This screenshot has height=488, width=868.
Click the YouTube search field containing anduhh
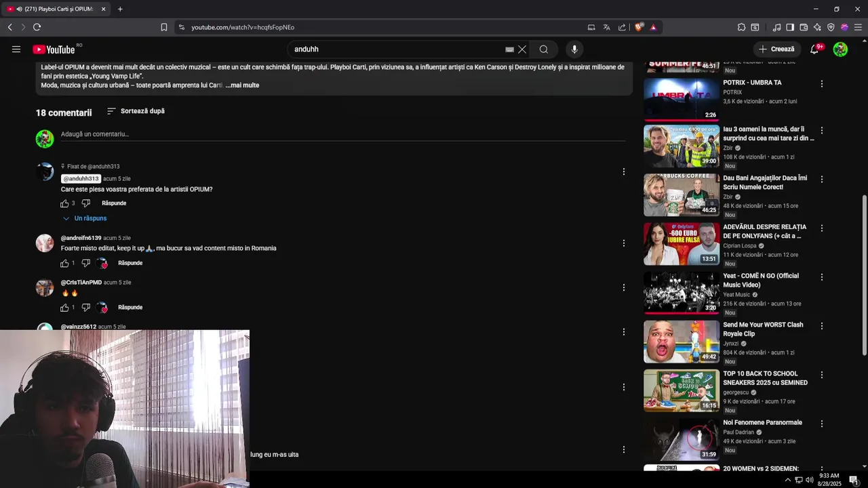tap(397, 49)
